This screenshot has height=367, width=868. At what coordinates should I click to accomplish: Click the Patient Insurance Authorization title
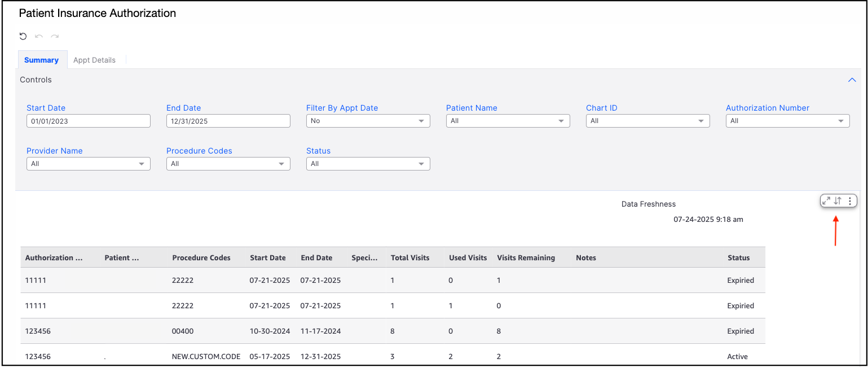pyautogui.click(x=98, y=13)
